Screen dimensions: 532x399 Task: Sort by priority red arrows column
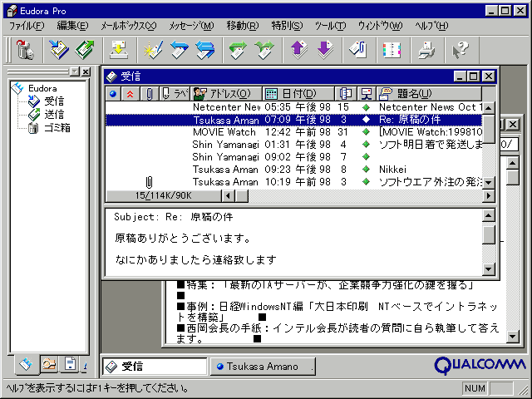point(131,94)
